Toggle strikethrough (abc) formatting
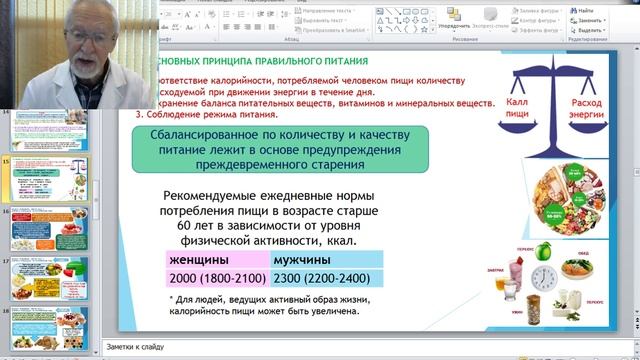 tap(165, 27)
